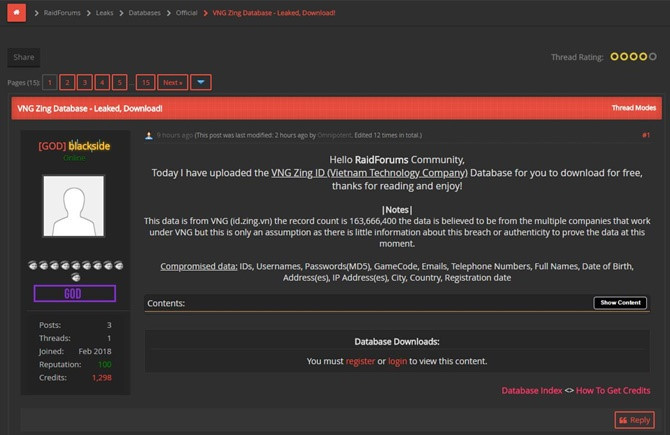Open the #1 post permalink
The height and width of the screenshot is (435, 670).
pyautogui.click(x=646, y=134)
